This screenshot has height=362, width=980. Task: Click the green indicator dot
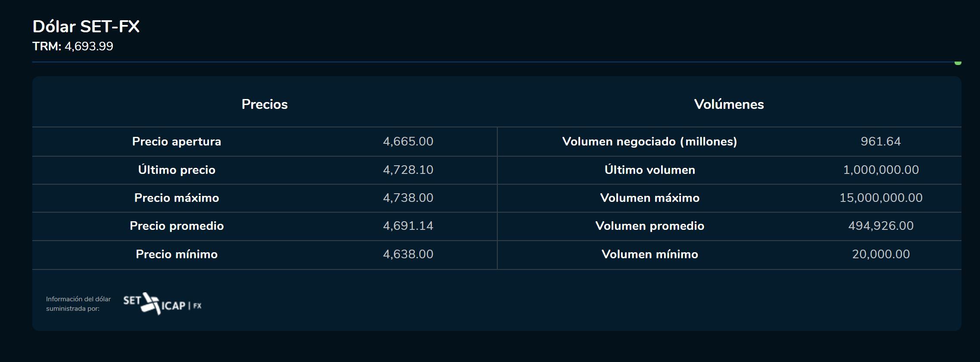click(958, 63)
